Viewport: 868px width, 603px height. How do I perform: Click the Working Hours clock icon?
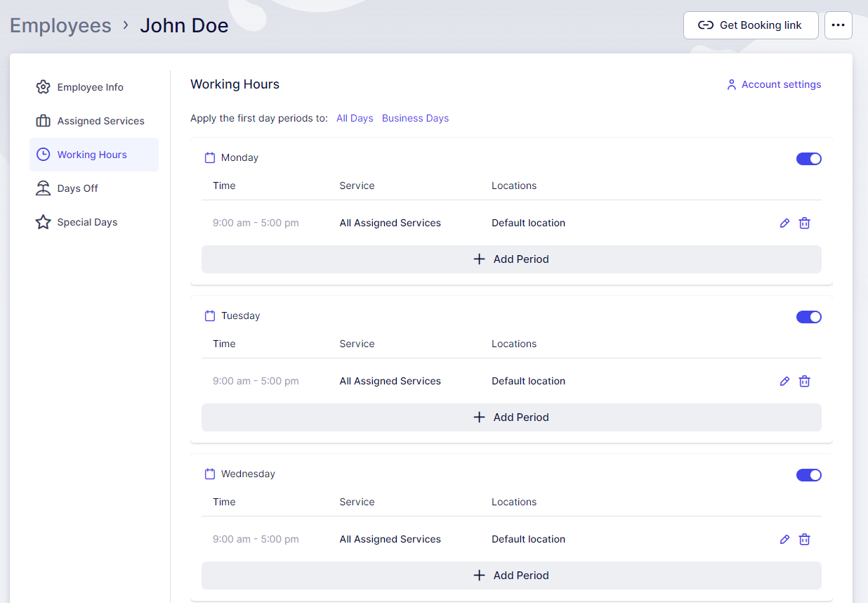(44, 155)
